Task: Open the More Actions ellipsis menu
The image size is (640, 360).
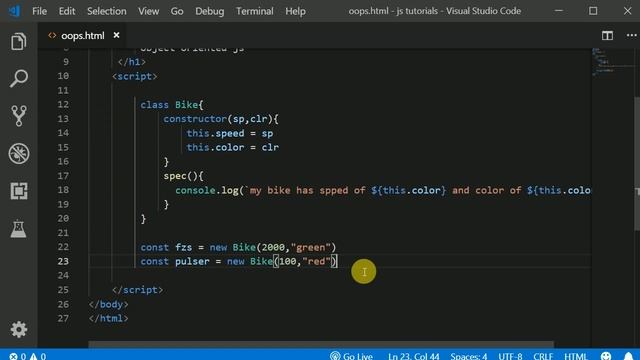Action: [x=631, y=36]
